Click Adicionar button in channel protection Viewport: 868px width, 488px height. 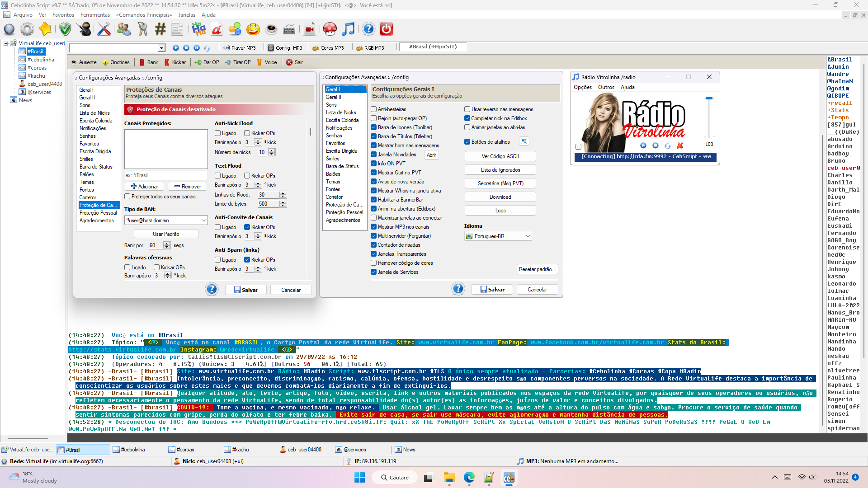(x=144, y=187)
